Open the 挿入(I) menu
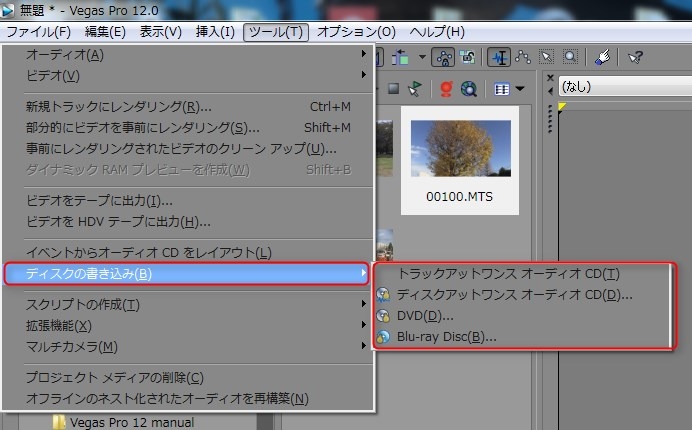Image resolution: width=692 pixels, height=430 pixels. (x=215, y=32)
